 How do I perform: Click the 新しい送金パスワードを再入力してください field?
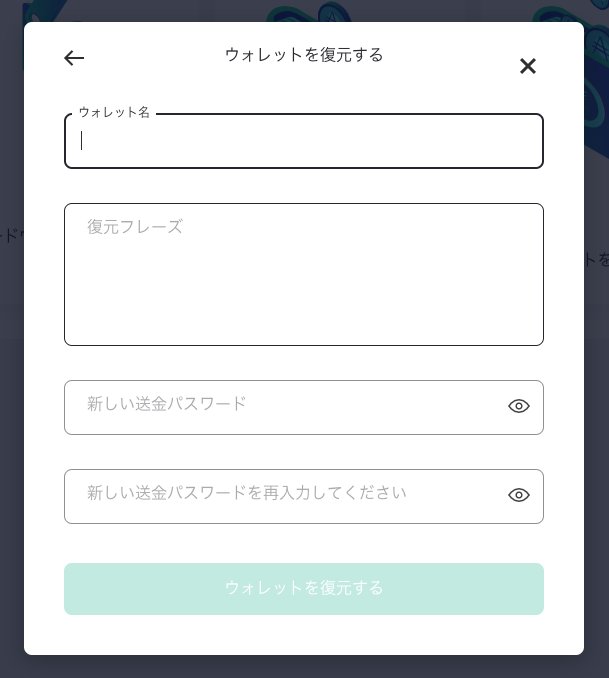click(280, 496)
